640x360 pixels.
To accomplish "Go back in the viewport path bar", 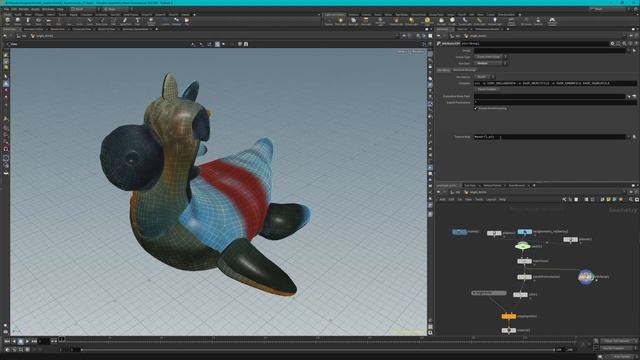I will (5, 36).
